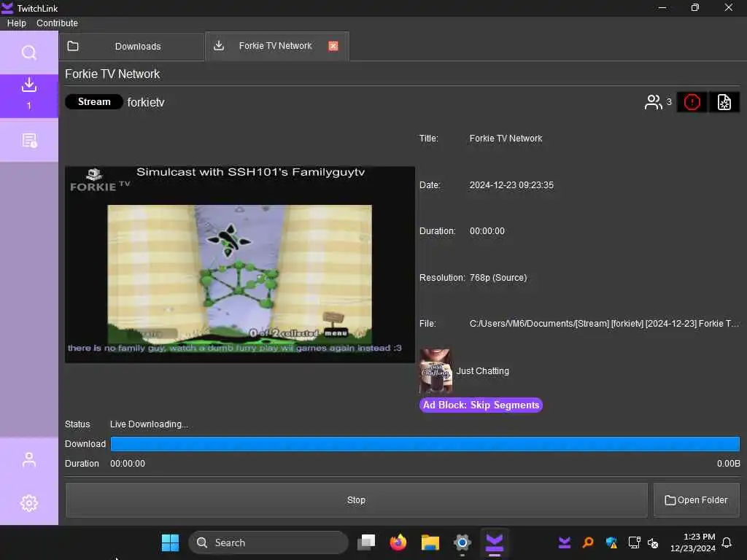Click the Just Chatting category image
This screenshot has width=747, height=560.
tap(436, 371)
